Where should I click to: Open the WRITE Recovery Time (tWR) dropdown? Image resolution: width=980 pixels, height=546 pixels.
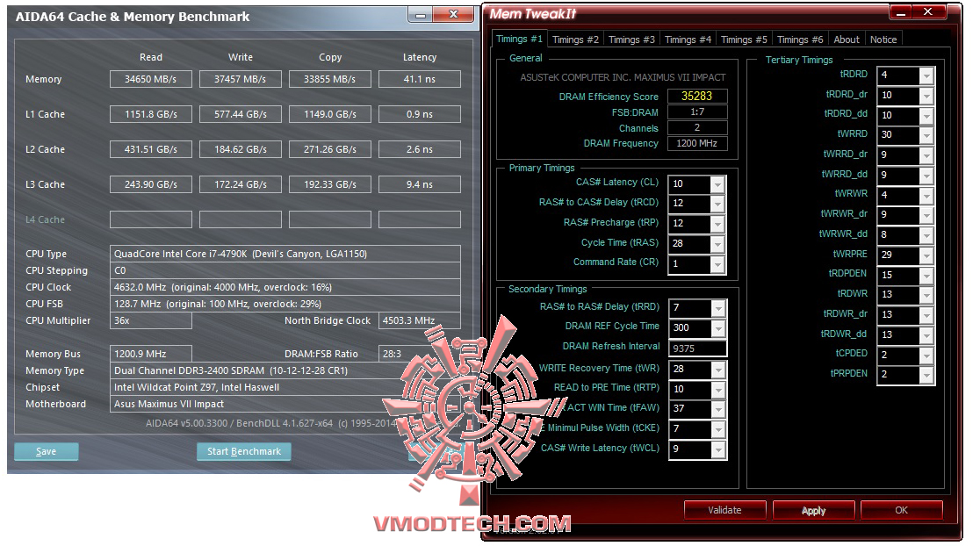(718, 370)
